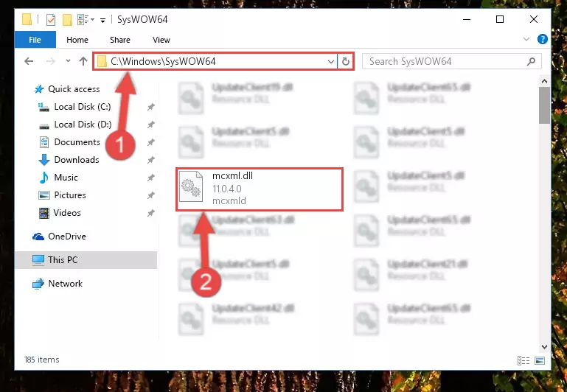
Task: Close the SysWOW64 window
Action: pyautogui.click(x=533, y=19)
